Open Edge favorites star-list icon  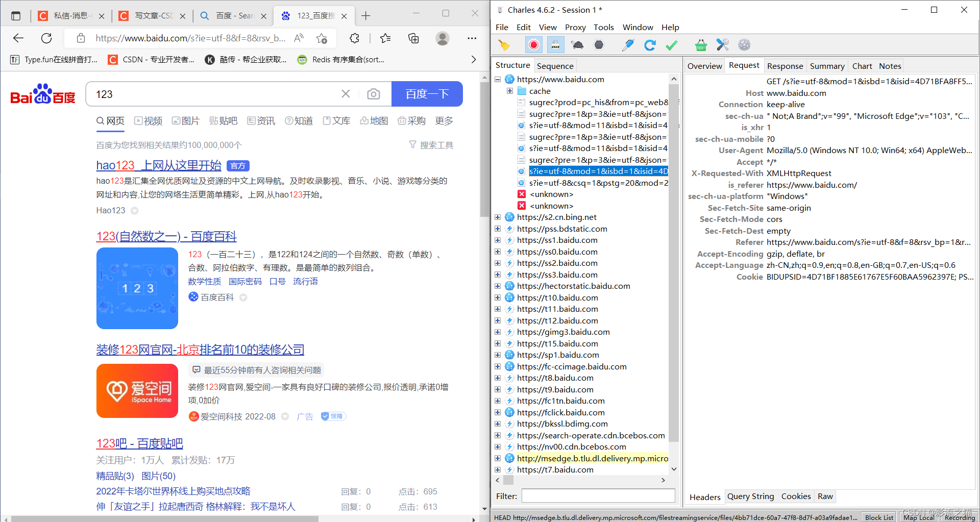pos(386,38)
